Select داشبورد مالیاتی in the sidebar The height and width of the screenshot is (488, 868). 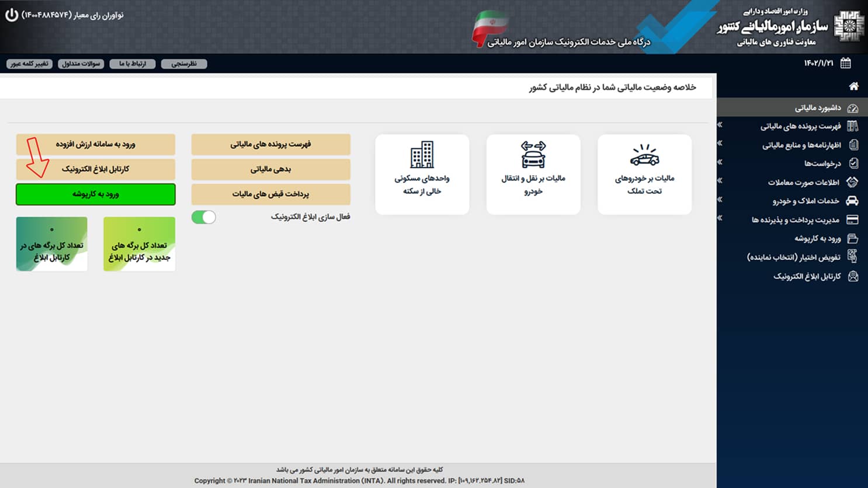[x=792, y=107]
